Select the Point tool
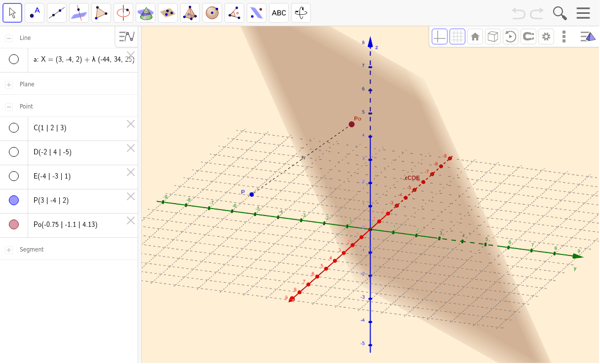This screenshot has width=600, height=364. (35, 13)
